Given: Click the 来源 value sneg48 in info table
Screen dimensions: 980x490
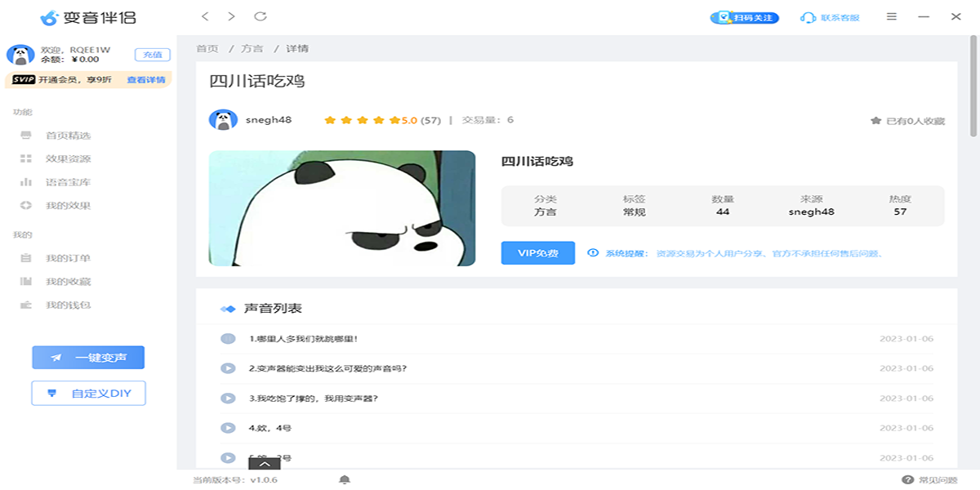Looking at the screenshot, I should (x=812, y=212).
